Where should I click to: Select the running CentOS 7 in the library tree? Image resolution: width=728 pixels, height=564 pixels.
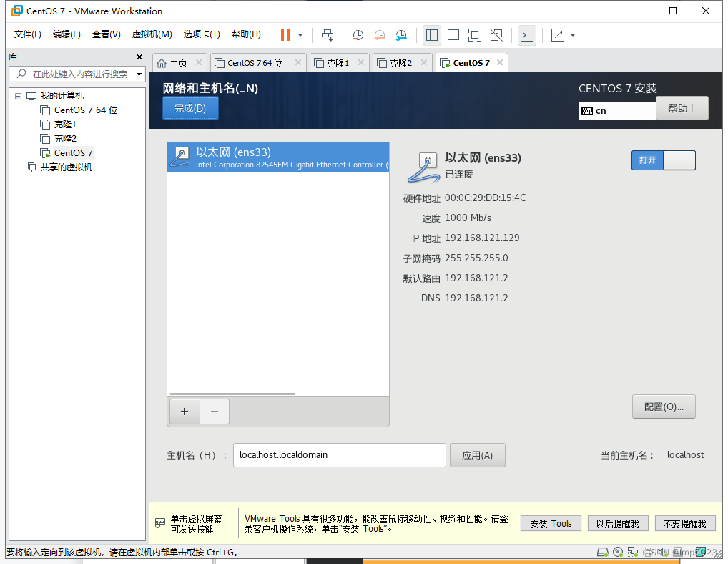(73, 153)
